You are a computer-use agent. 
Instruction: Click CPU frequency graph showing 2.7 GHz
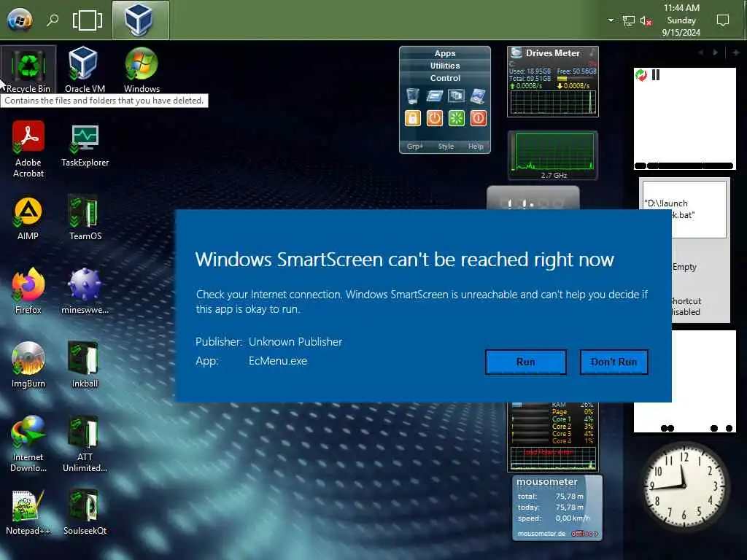point(553,152)
